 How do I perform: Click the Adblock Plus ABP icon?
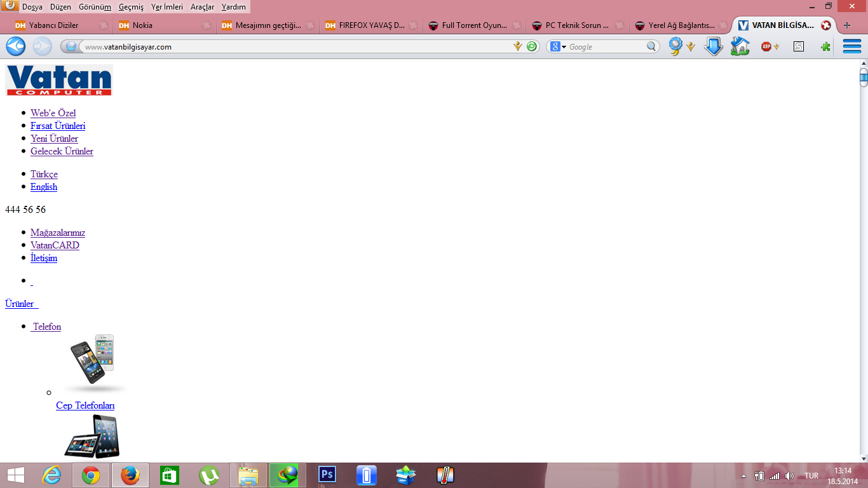pyautogui.click(x=766, y=46)
